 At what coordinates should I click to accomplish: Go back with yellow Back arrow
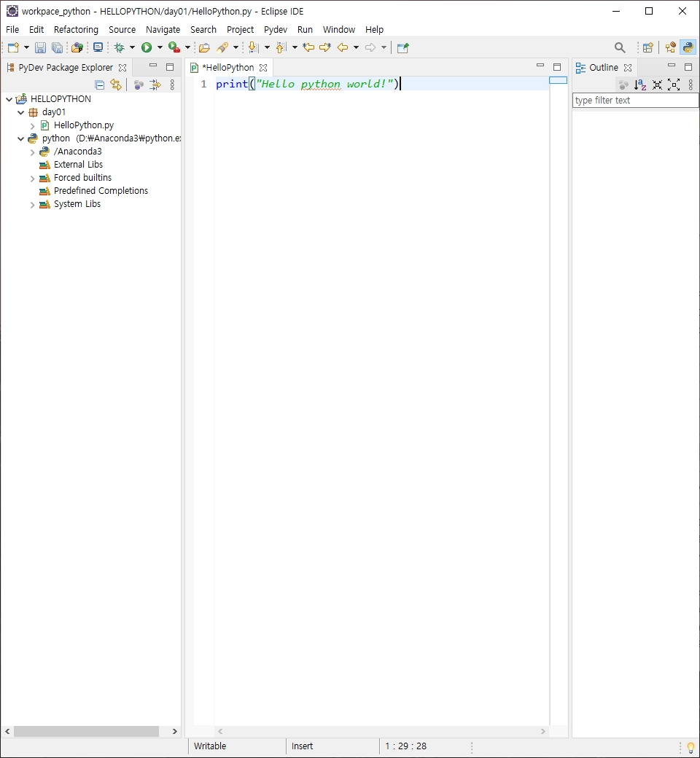343,47
